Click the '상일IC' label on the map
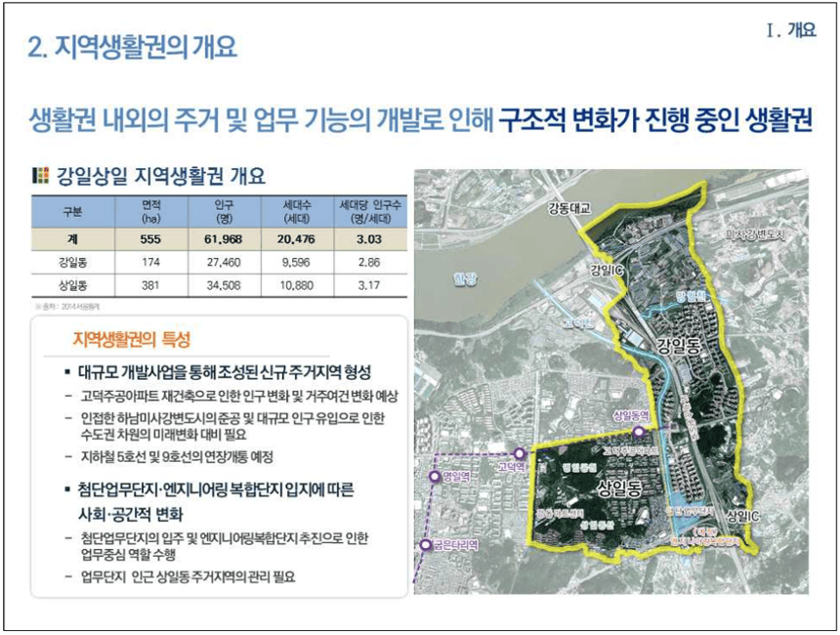This screenshot has width=840, height=635. pyautogui.click(x=742, y=516)
